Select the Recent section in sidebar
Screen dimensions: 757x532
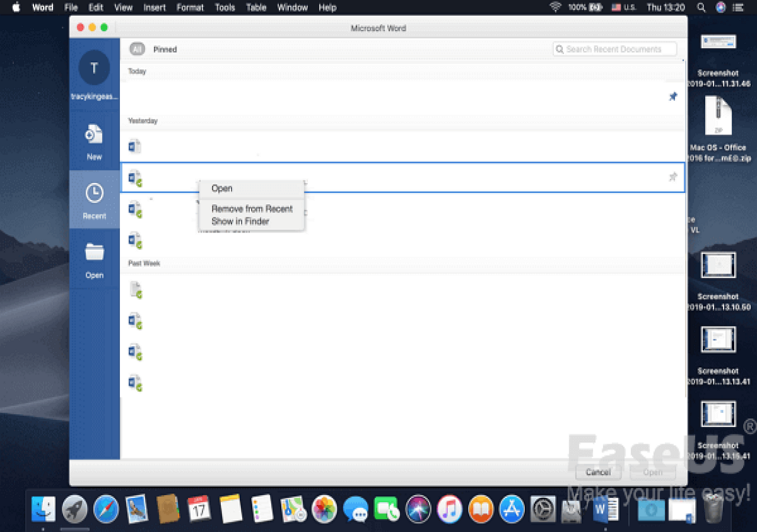point(94,200)
